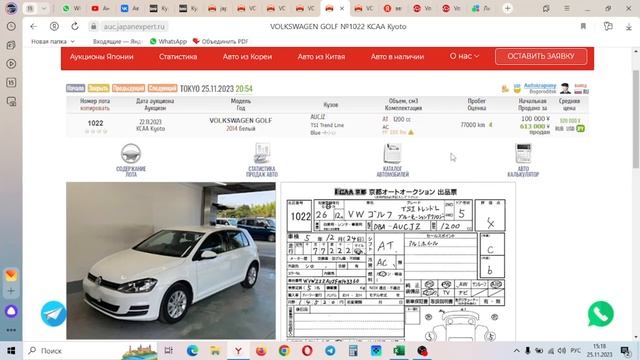Expand the tab group dropdown arrow
The height and width of the screenshot is (360, 640).
[x=44, y=8]
